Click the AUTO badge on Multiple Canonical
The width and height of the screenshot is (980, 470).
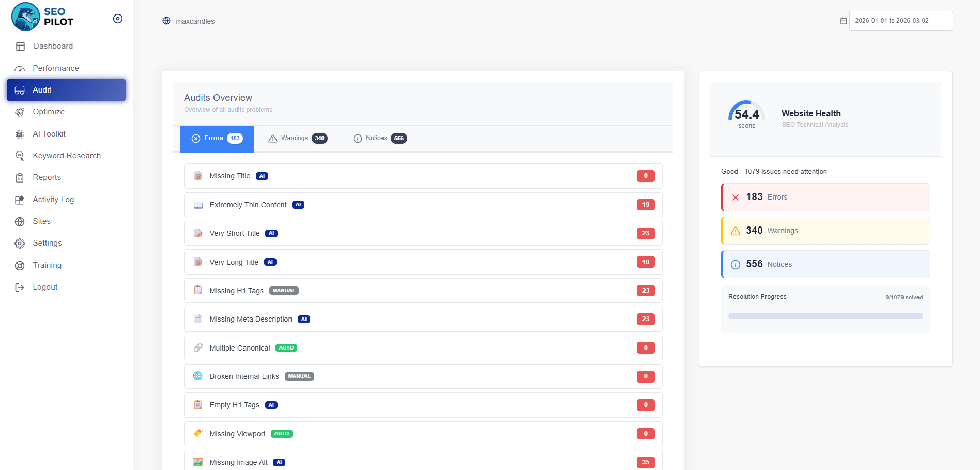pyautogui.click(x=286, y=347)
